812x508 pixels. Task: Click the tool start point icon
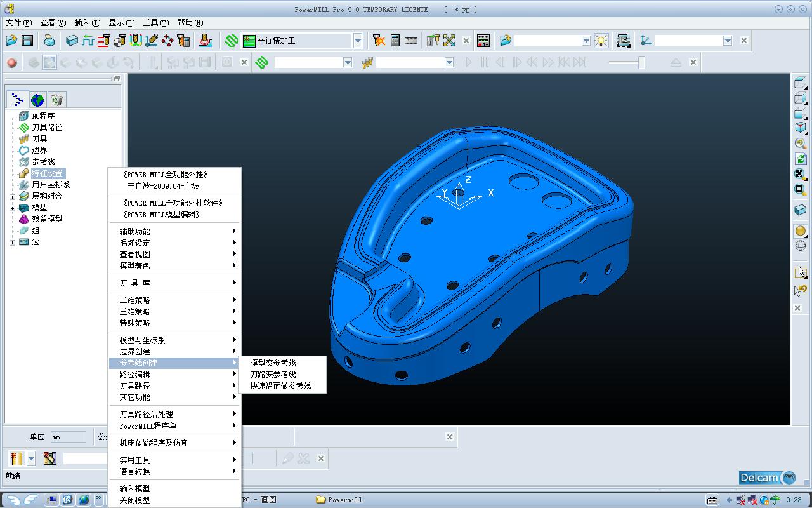tap(120, 41)
